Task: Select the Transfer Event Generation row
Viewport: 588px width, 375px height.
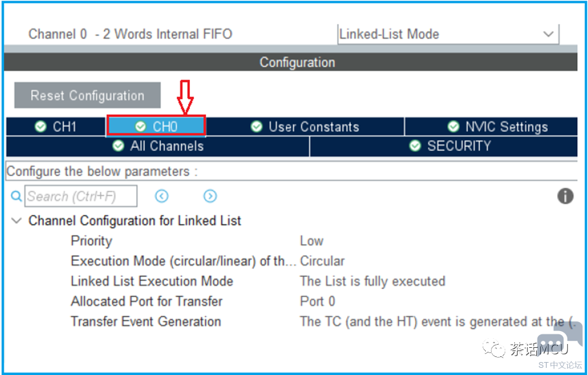Action: 293,322
